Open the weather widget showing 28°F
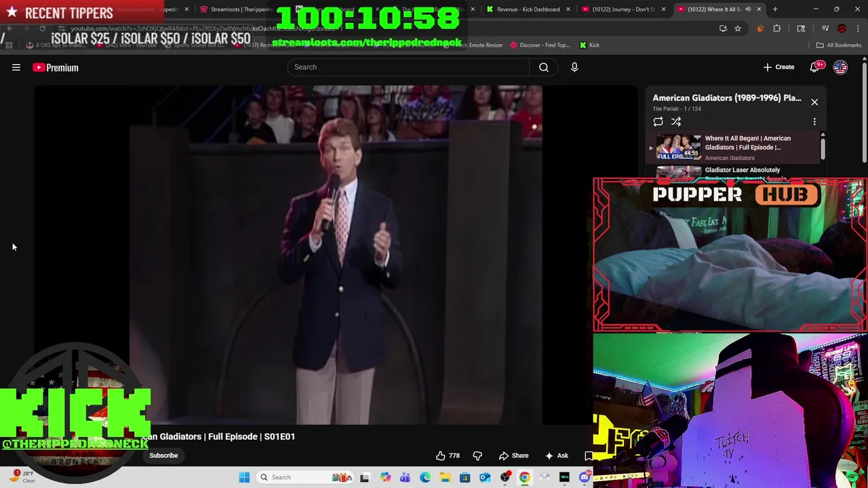 point(22,476)
